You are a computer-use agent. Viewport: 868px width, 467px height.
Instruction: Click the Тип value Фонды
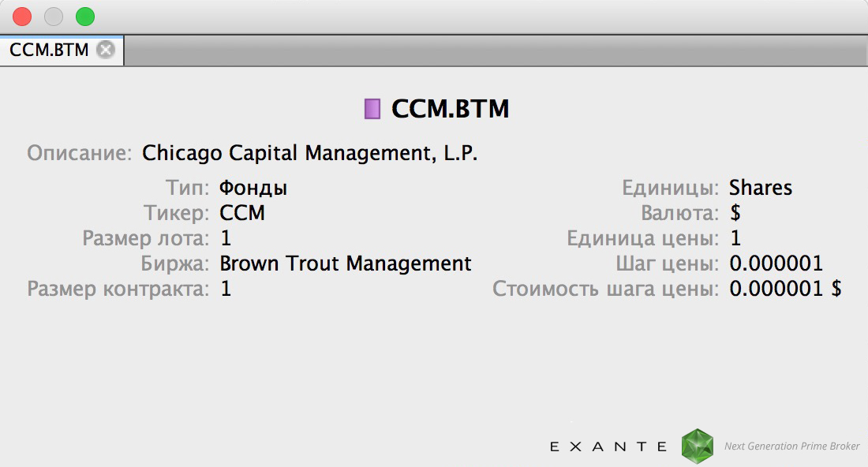click(253, 188)
